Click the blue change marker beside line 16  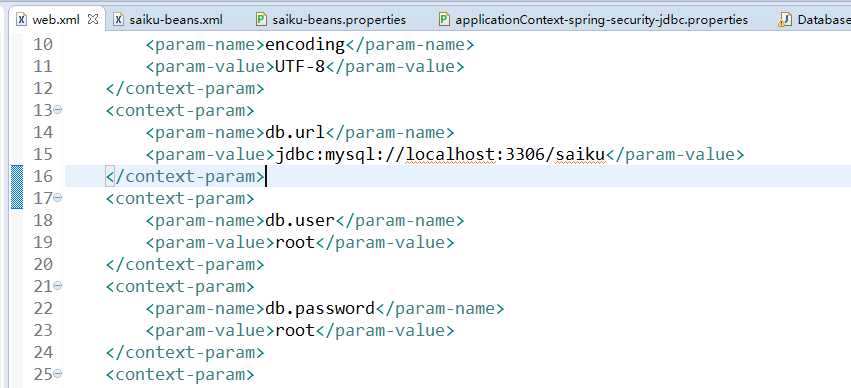(17, 187)
